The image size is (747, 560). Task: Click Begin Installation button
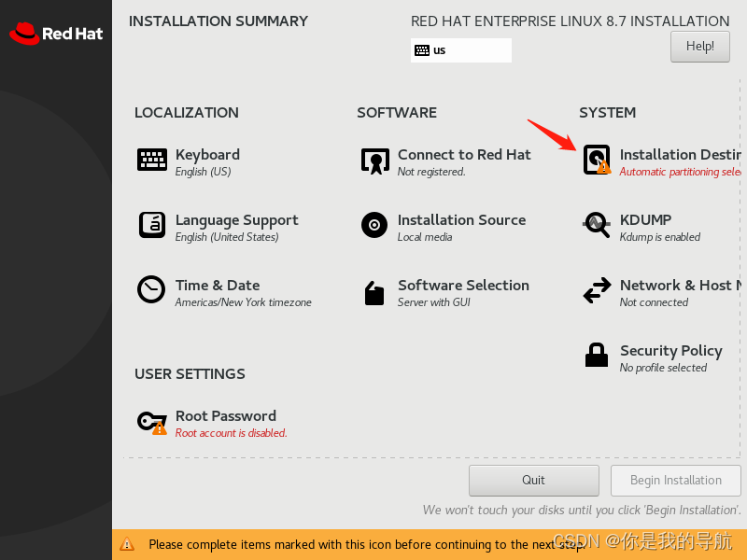coord(675,481)
